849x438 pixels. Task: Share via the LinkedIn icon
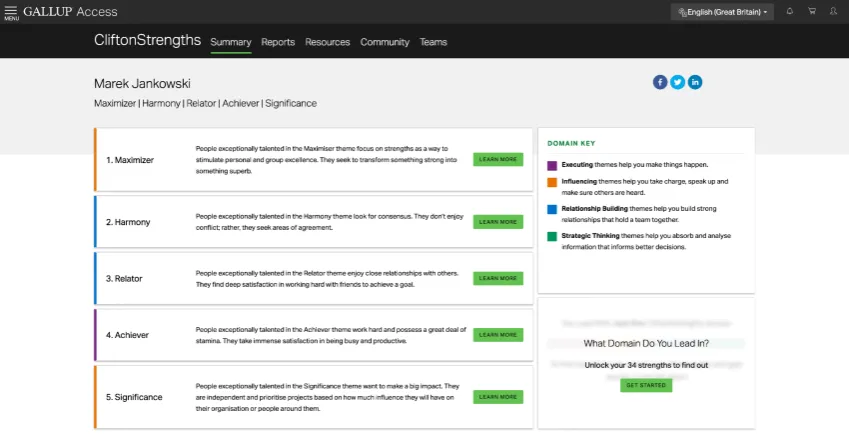(695, 82)
